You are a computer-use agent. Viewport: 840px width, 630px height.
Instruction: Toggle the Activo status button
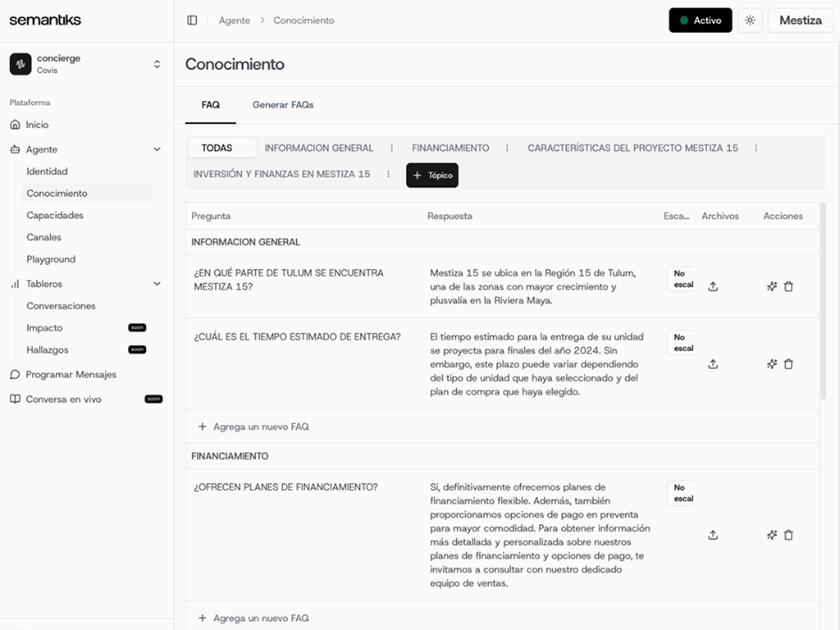700,21
